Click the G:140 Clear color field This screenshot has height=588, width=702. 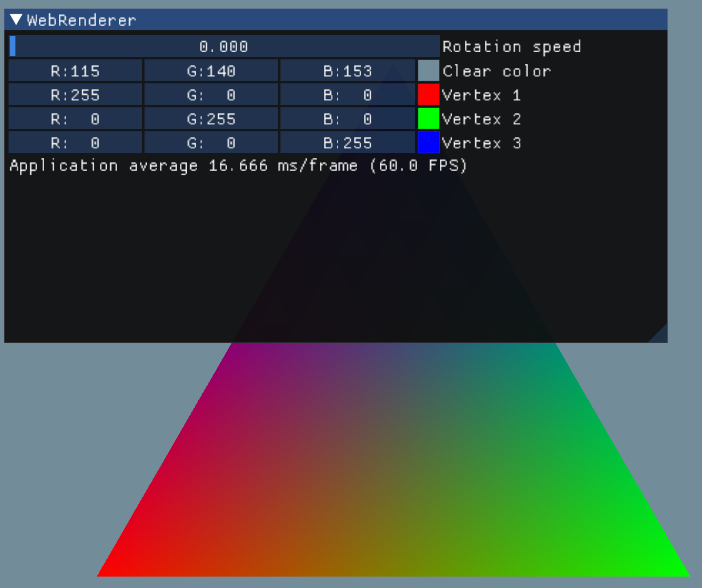(x=211, y=71)
